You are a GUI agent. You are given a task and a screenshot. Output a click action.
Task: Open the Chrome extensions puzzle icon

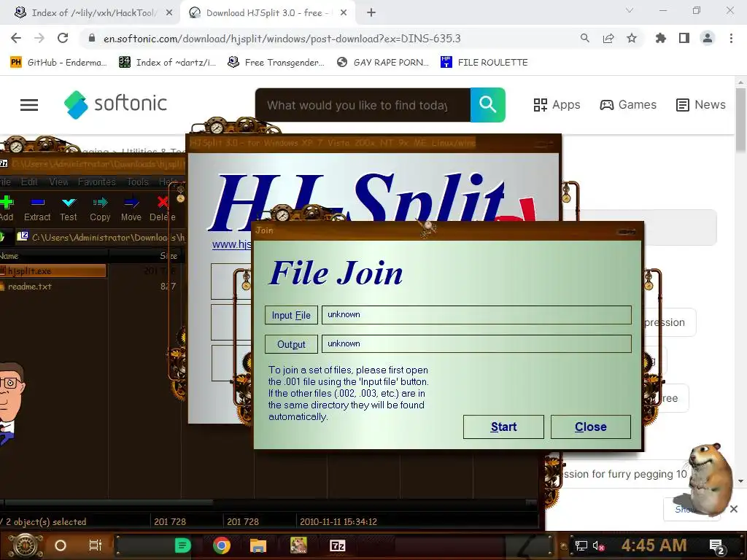coord(660,38)
